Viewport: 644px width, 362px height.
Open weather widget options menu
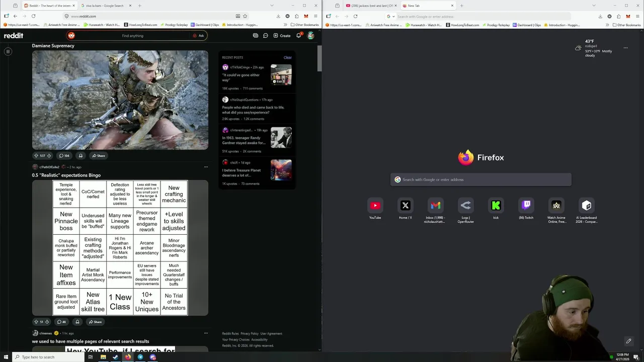point(625,48)
